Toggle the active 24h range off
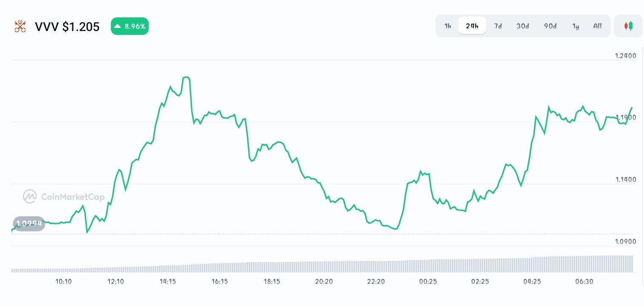 472,26
